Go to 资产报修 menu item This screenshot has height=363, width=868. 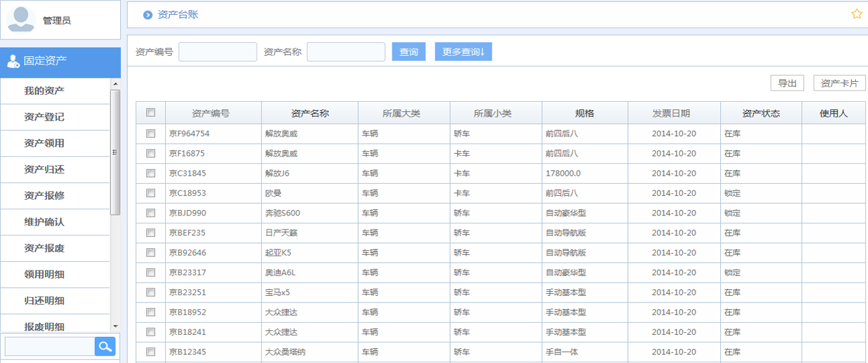pyautogui.click(x=44, y=196)
